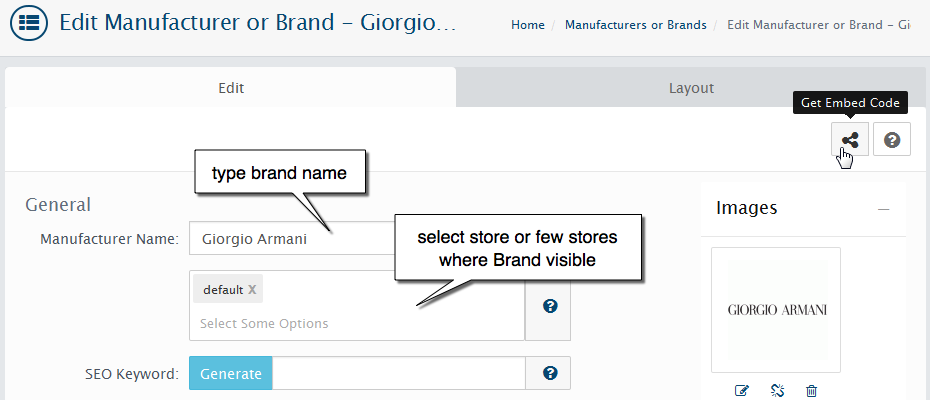Focus the SEO Keyword text field
This screenshot has width=930, height=400.
(x=399, y=373)
